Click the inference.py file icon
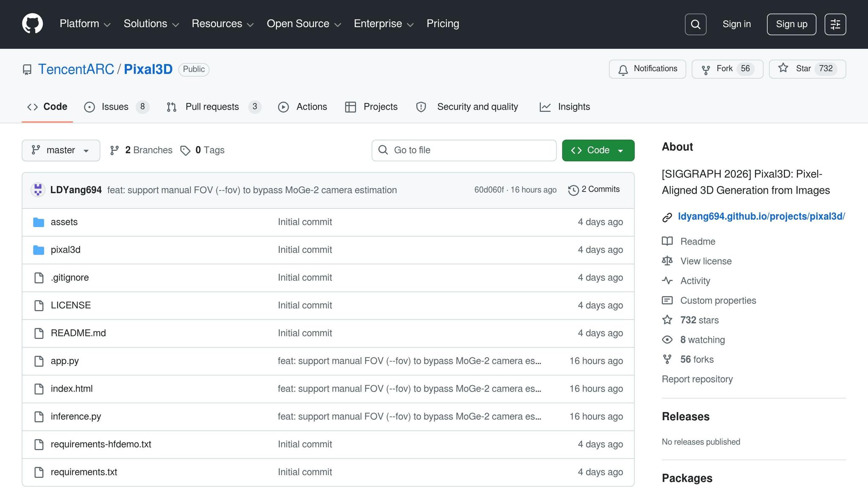The height and width of the screenshot is (488, 868). (39, 417)
